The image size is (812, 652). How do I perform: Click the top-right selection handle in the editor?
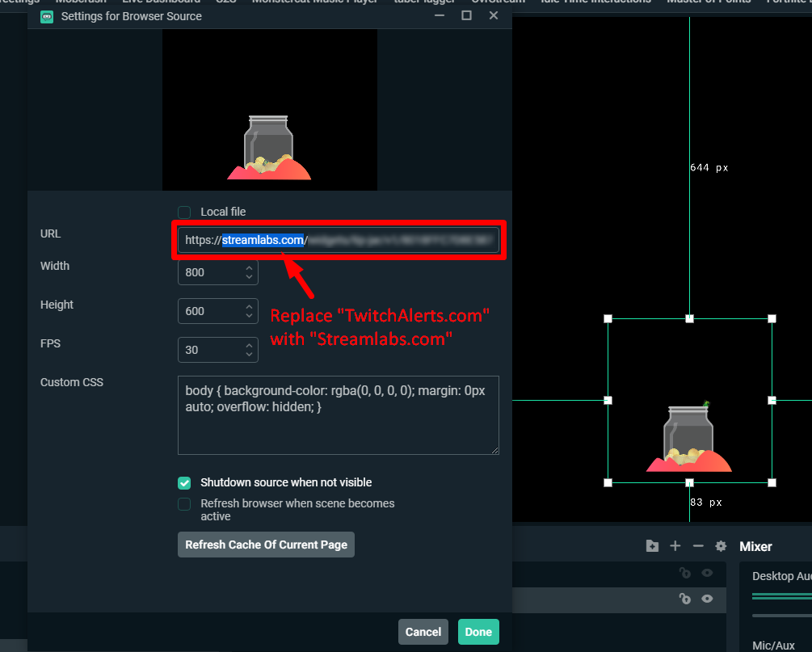(x=772, y=319)
